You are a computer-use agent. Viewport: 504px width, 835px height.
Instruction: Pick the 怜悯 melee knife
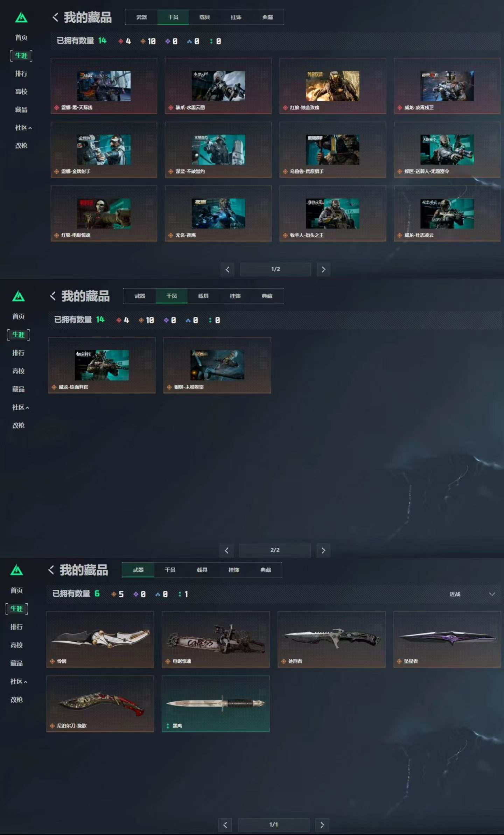tap(100, 639)
